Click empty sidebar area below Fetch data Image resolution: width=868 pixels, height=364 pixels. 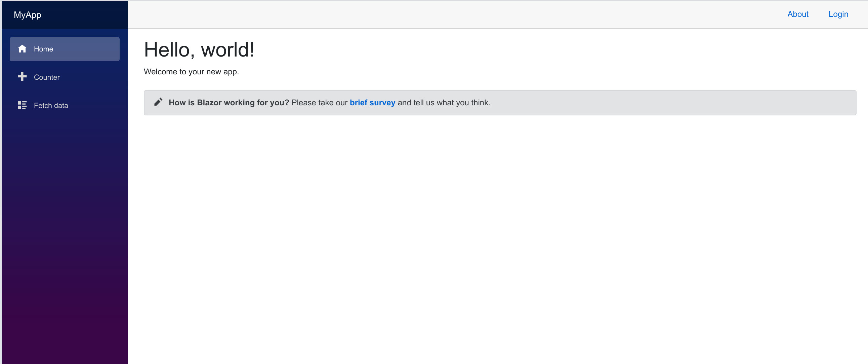[x=64, y=219]
